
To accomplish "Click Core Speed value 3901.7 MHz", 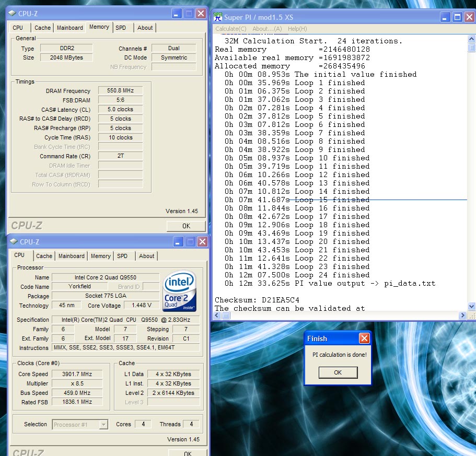I will pos(77,374).
